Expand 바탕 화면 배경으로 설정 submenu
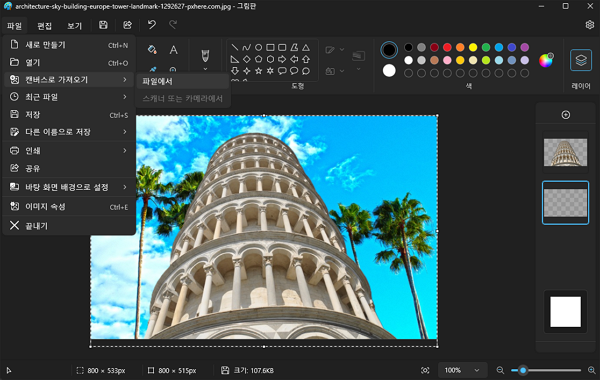Viewport: 600px width, 380px height. coord(69,187)
